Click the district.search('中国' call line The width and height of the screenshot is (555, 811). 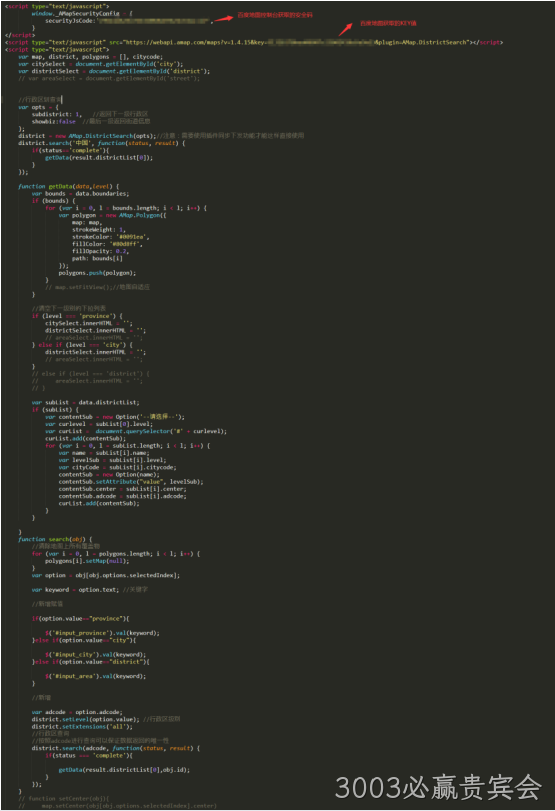click(101, 143)
